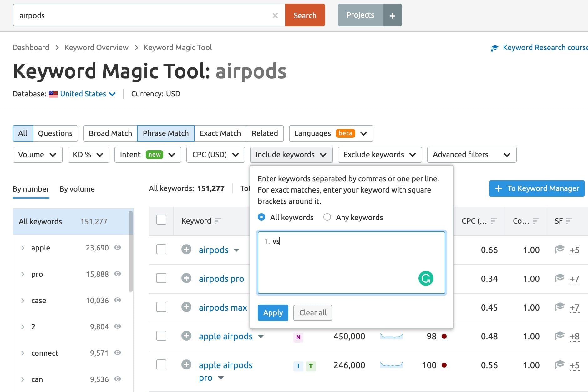Check the apple airpods row checkbox
The height and width of the screenshot is (392, 588).
tap(161, 336)
